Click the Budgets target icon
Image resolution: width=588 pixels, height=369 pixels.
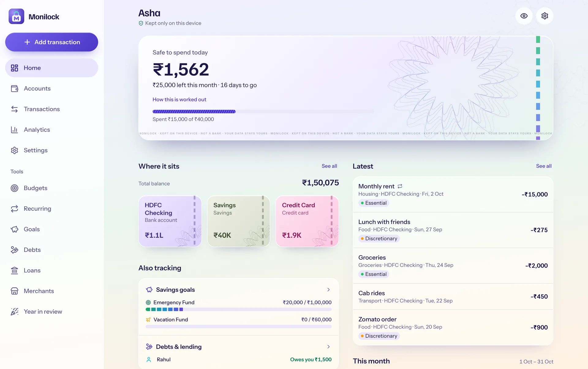coord(14,188)
